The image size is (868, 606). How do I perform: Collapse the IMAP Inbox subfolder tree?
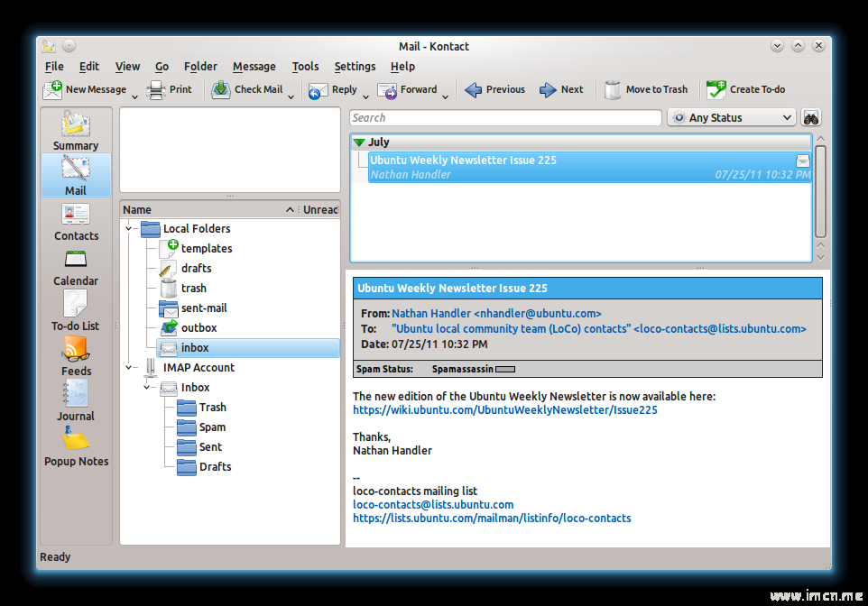(x=146, y=388)
